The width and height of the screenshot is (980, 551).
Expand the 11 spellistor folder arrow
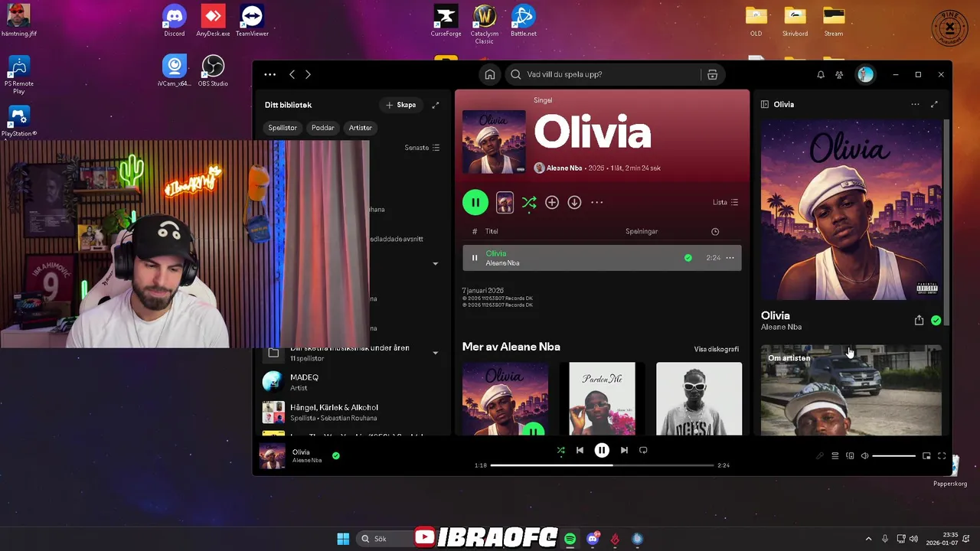coord(436,353)
